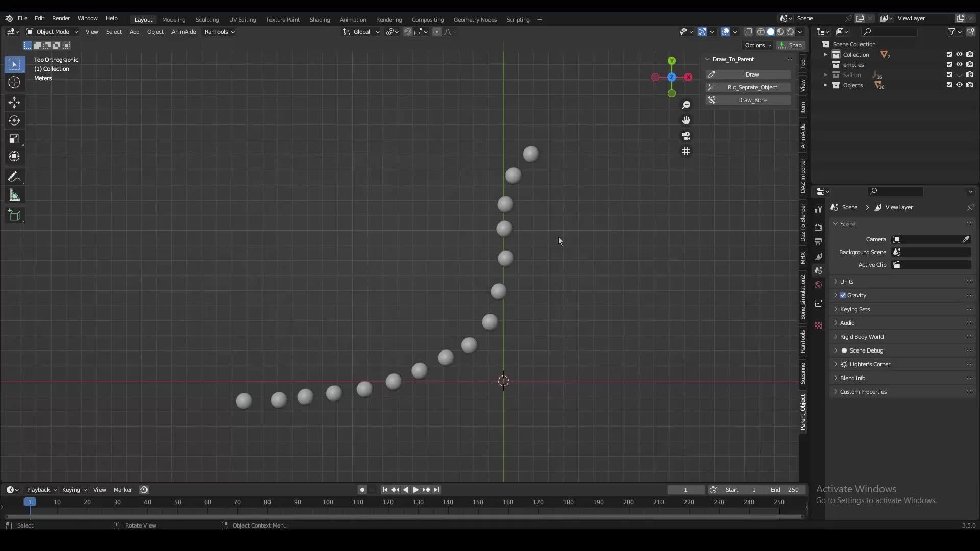Select the Scale tool
The width and height of the screenshot is (980, 551).
(14, 138)
